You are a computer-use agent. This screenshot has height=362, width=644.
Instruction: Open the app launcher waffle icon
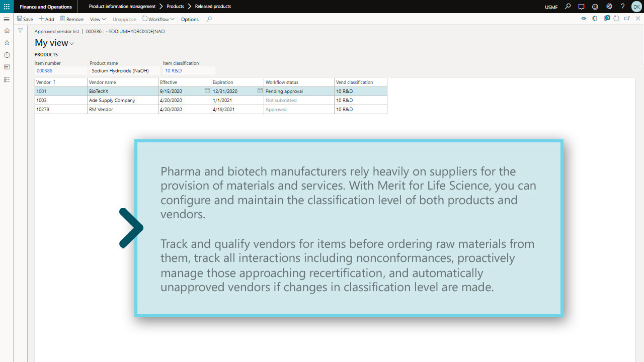(7, 7)
